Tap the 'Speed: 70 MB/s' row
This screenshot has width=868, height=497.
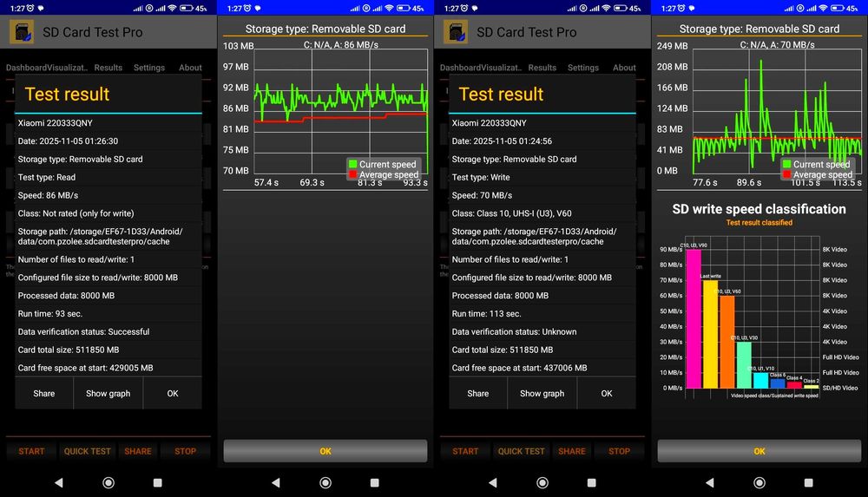(542, 195)
